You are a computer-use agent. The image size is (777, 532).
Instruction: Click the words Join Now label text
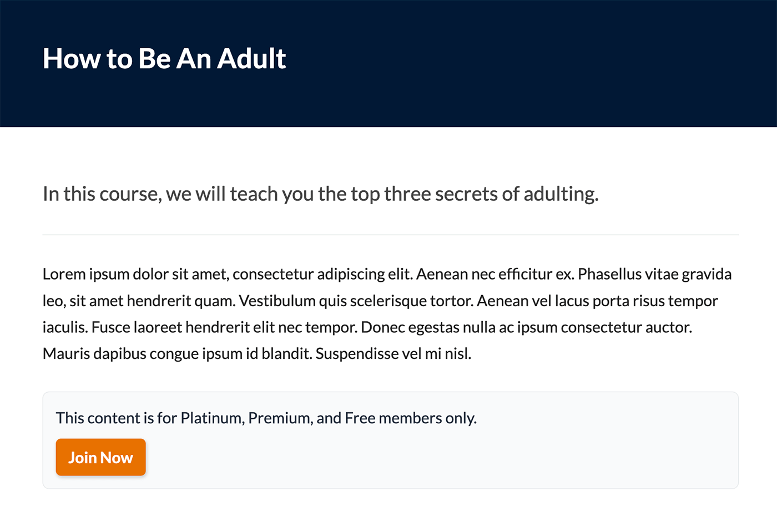[x=100, y=457]
